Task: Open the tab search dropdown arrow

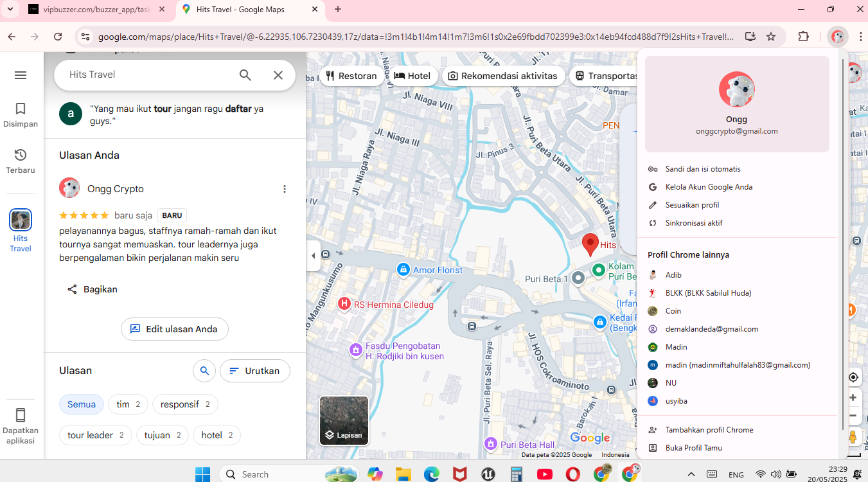Action: point(10,9)
